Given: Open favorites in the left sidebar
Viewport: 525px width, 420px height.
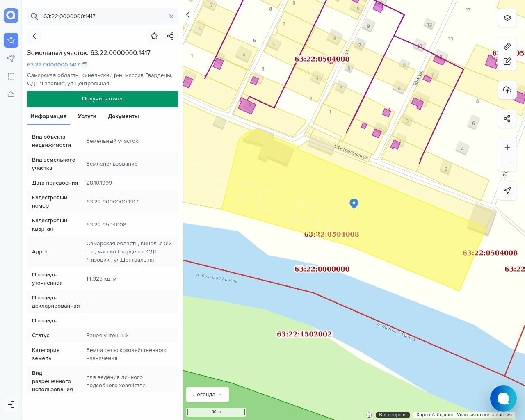Looking at the screenshot, I should (11, 40).
